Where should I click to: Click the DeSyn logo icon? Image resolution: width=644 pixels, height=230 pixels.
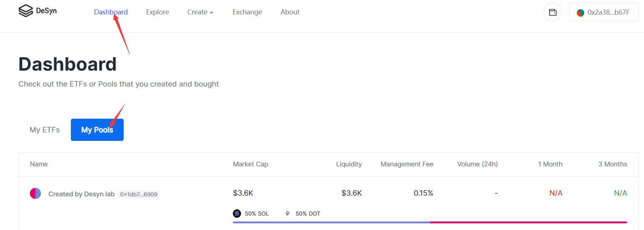click(x=26, y=11)
